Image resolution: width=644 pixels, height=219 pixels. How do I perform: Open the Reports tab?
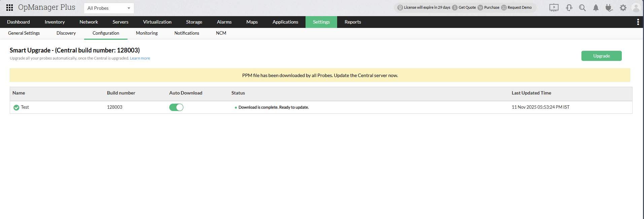pyautogui.click(x=353, y=22)
